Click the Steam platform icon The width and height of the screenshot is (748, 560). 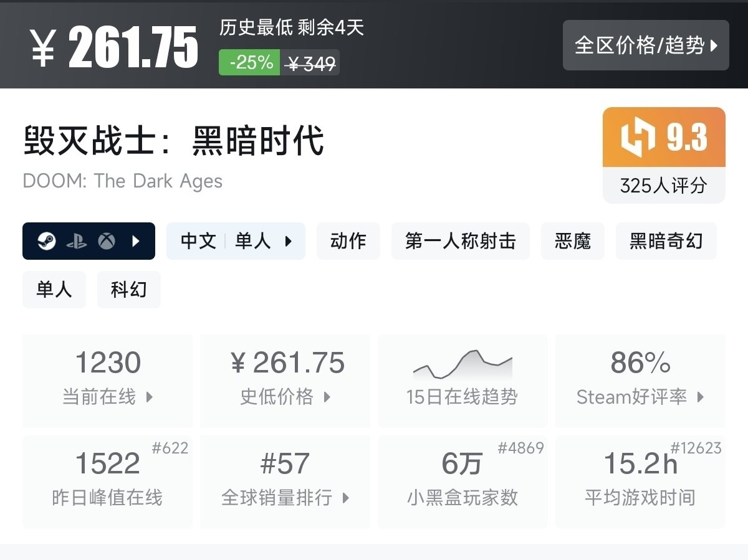point(47,241)
